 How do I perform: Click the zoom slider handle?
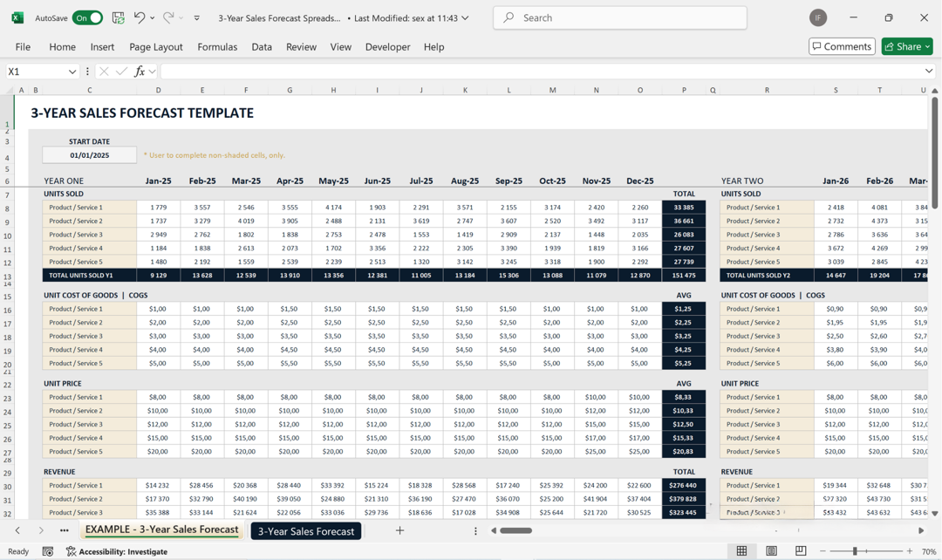(x=855, y=551)
